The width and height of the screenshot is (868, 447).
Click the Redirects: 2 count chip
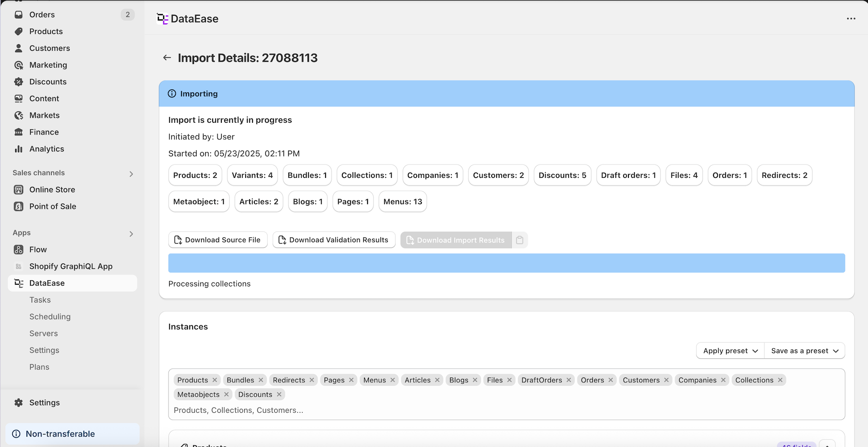(x=785, y=175)
